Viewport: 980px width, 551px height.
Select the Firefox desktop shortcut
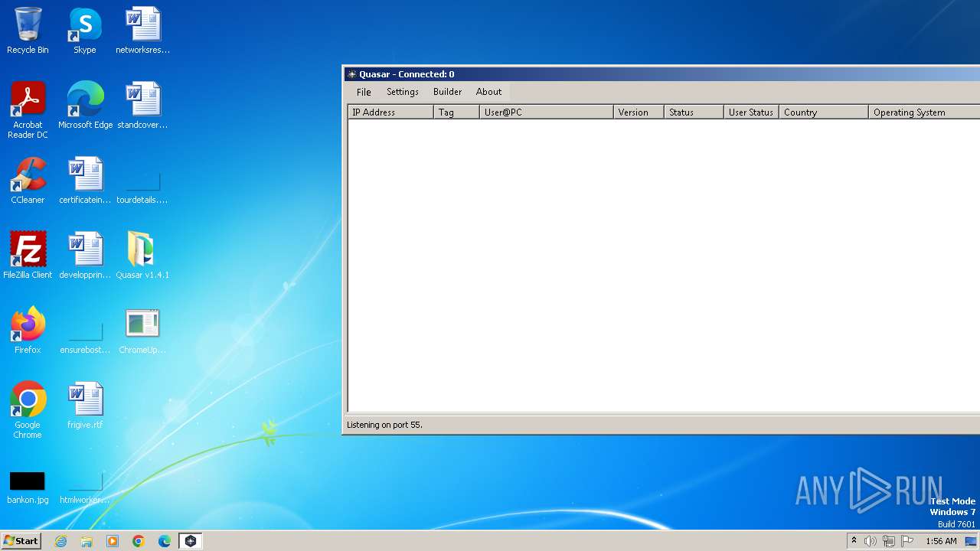(x=28, y=331)
